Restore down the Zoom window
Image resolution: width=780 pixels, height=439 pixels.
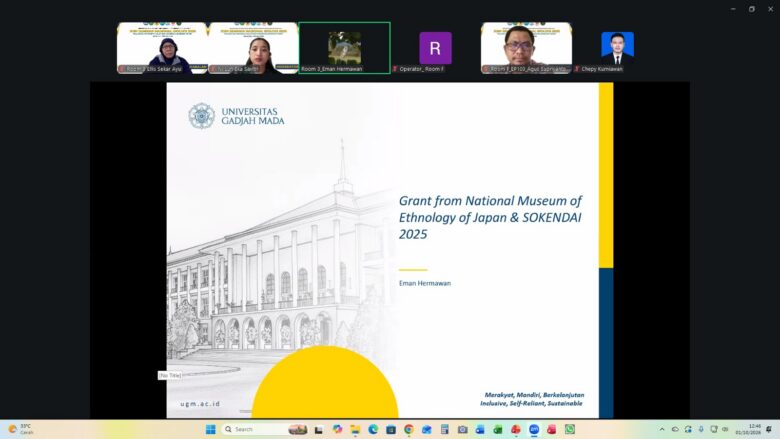[x=752, y=9]
